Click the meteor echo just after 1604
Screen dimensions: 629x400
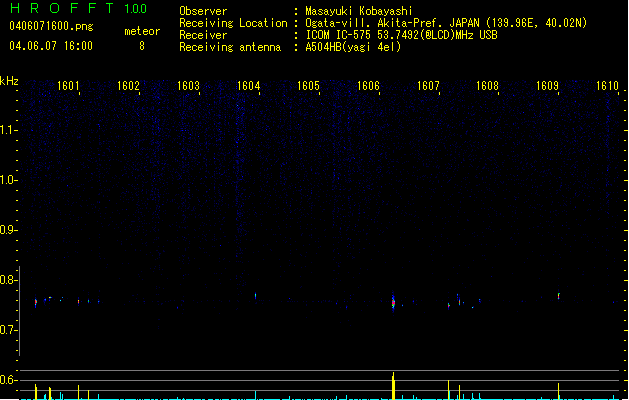click(255, 296)
